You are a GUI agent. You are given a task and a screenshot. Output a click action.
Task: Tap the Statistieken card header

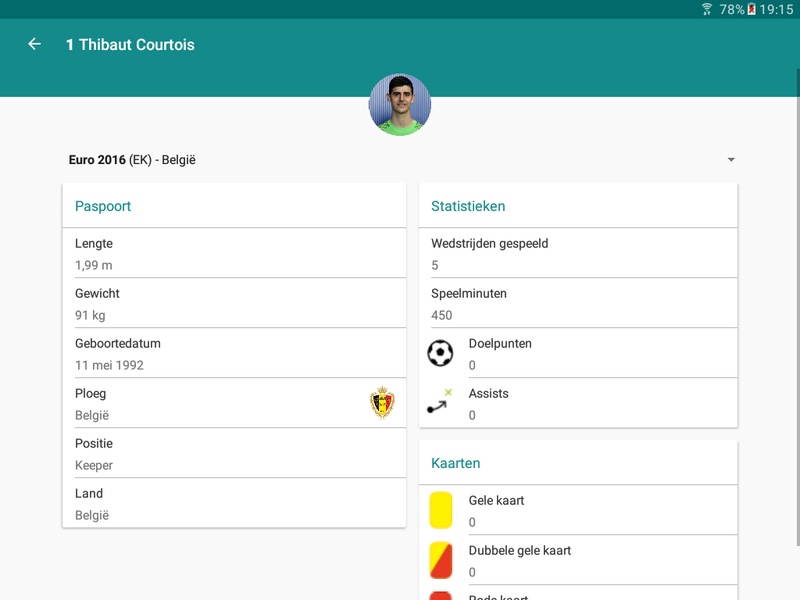click(578, 206)
